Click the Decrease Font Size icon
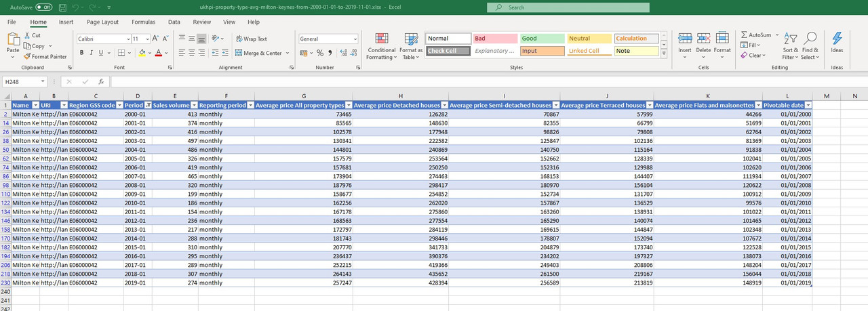The height and width of the screenshot is (311, 868). [x=165, y=39]
